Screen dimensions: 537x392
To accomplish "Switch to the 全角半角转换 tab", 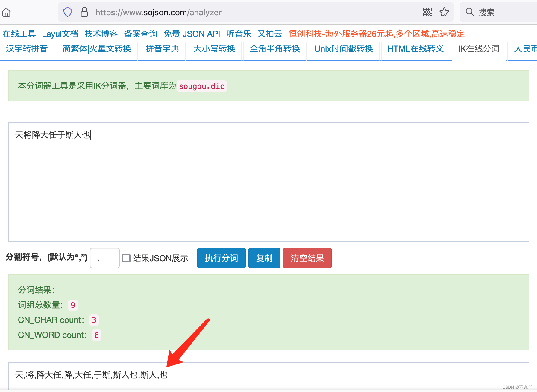I will pyautogui.click(x=275, y=49).
